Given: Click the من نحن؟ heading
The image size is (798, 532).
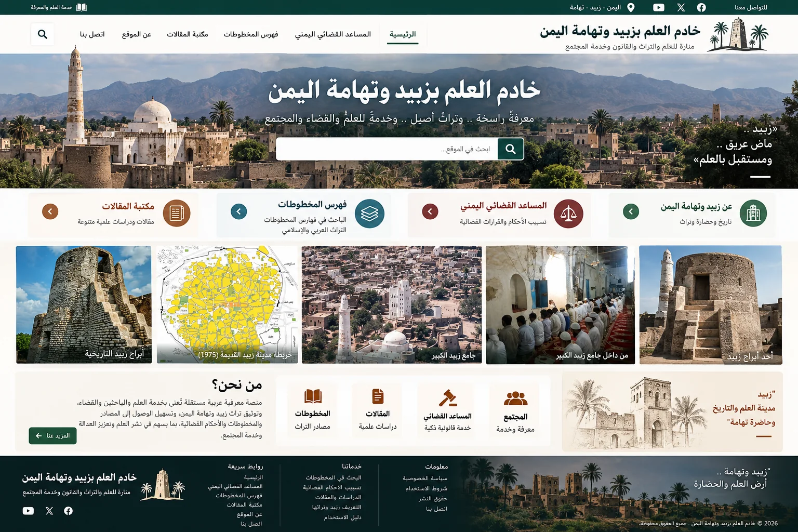Looking at the screenshot, I should click(x=237, y=385).
